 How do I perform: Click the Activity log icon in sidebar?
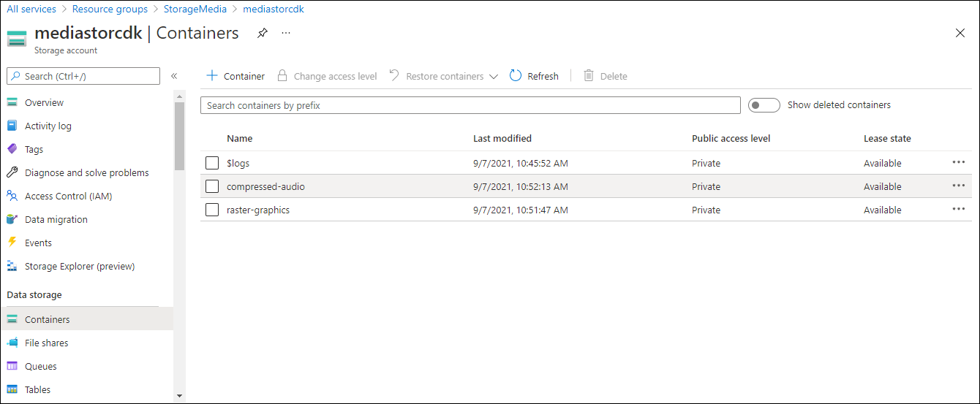(x=12, y=126)
